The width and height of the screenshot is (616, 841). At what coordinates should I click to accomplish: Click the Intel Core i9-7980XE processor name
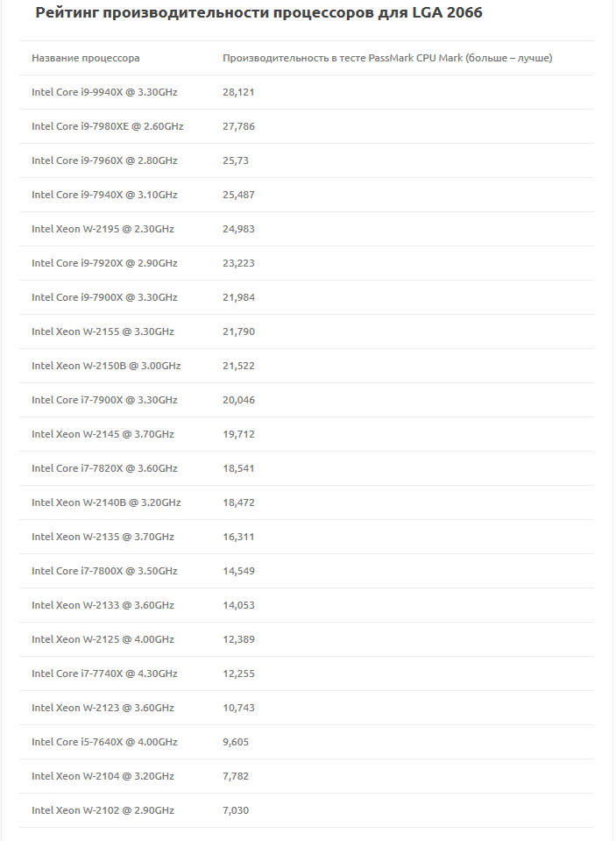(108, 126)
